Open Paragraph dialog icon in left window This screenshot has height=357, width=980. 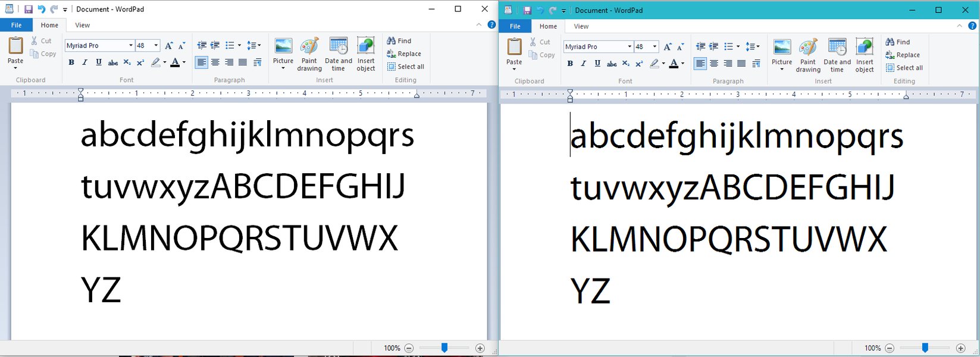point(257,62)
